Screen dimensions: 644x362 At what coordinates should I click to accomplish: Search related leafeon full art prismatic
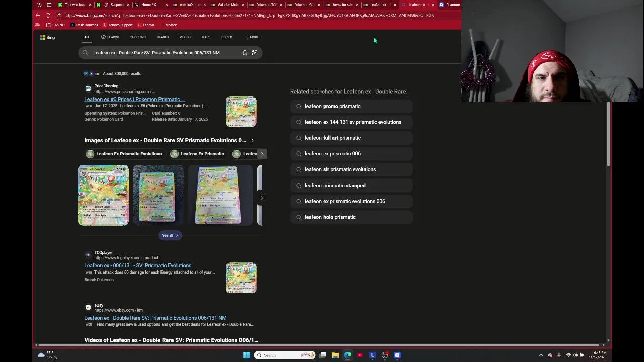point(351,138)
